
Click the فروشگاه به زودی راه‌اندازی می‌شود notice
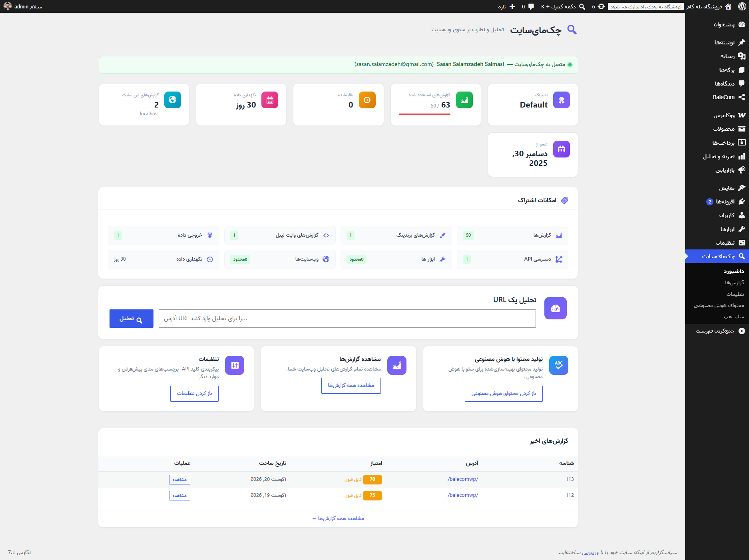(646, 6)
